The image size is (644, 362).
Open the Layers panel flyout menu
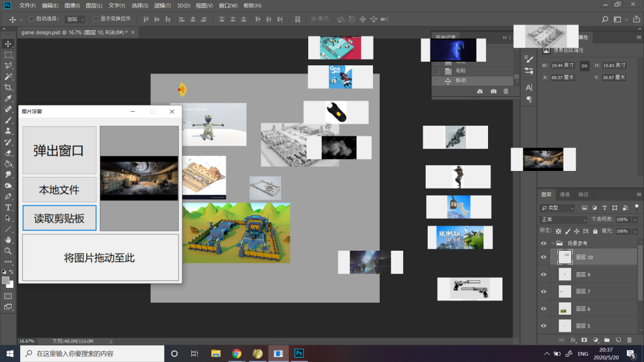[639, 195]
